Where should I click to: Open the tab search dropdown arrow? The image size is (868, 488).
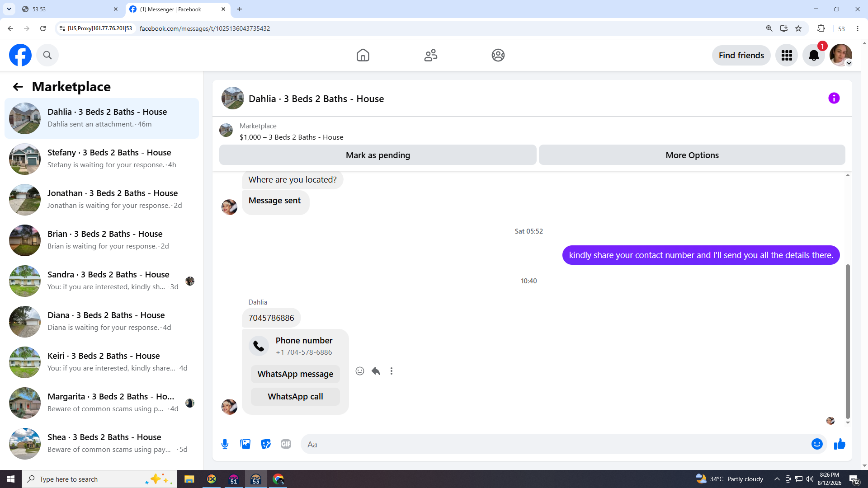(x=9, y=9)
